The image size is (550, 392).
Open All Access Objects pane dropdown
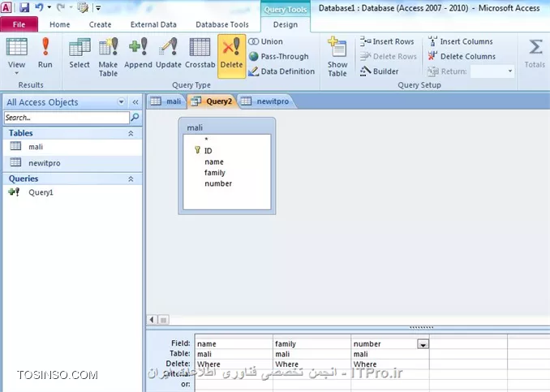tap(122, 102)
